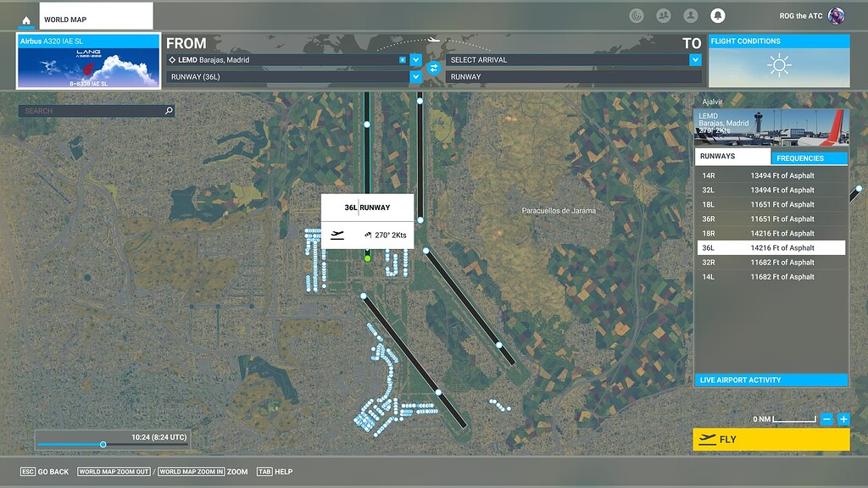Open the friends icon in top bar
The width and height of the screenshot is (868, 488).
(663, 15)
